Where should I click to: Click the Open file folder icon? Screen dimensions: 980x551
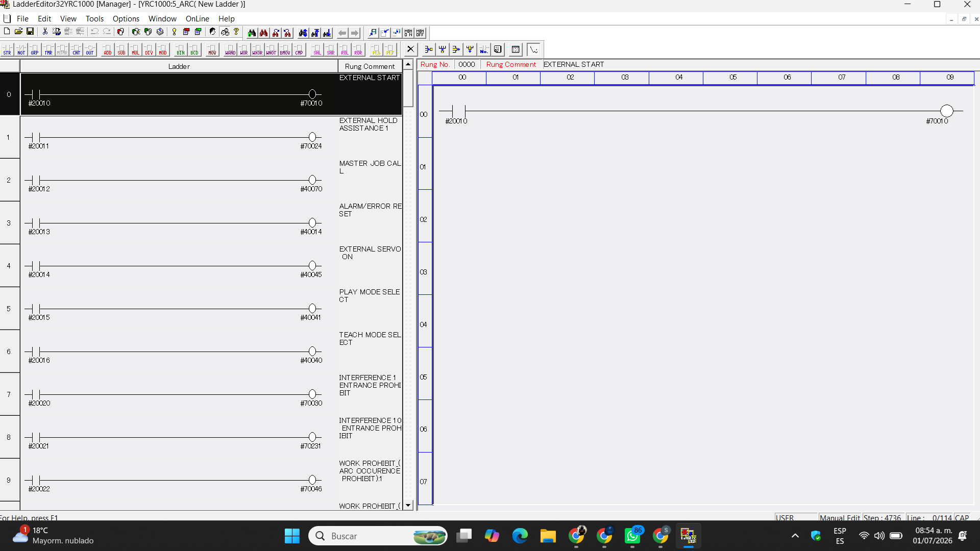click(x=18, y=32)
